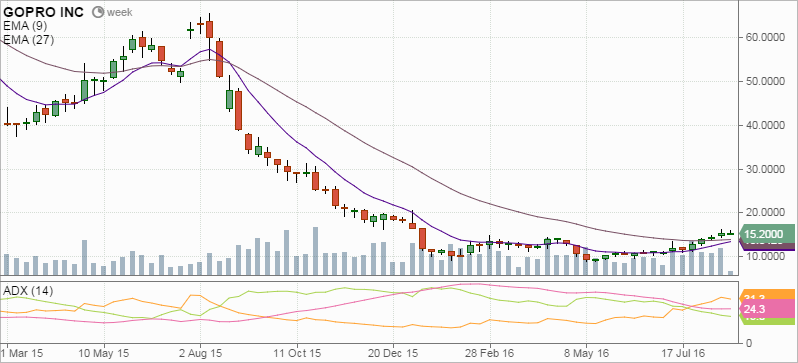Select the EMA (9) indicator label
This screenshot has width=798, height=363.
25,26
